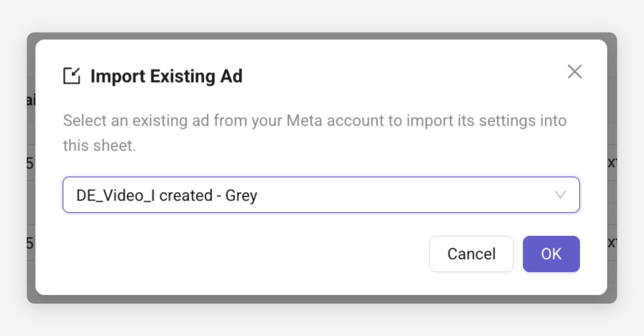This screenshot has width=644, height=336.
Task: Confirm the import with OK
Action: pos(551,254)
